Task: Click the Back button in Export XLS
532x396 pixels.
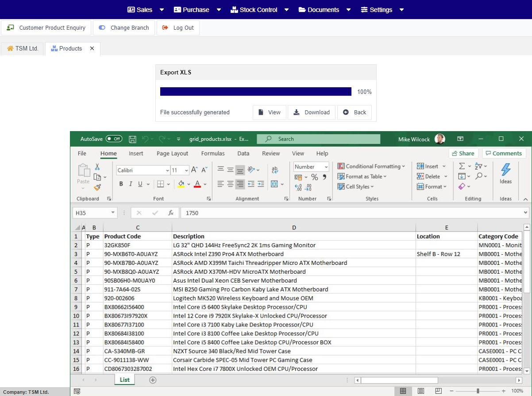Action: click(x=355, y=113)
